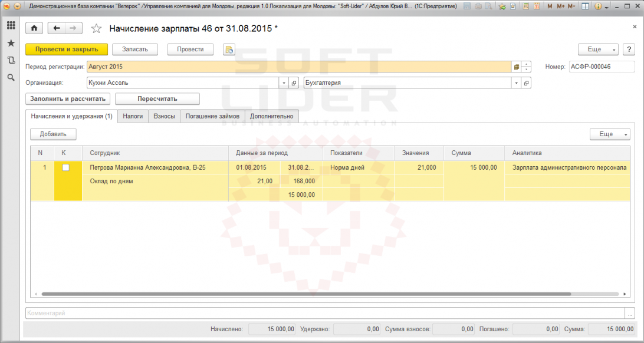This screenshot has width=644, height=343.
Task: Open history icon in left sidebar
Action: point(11,60)
